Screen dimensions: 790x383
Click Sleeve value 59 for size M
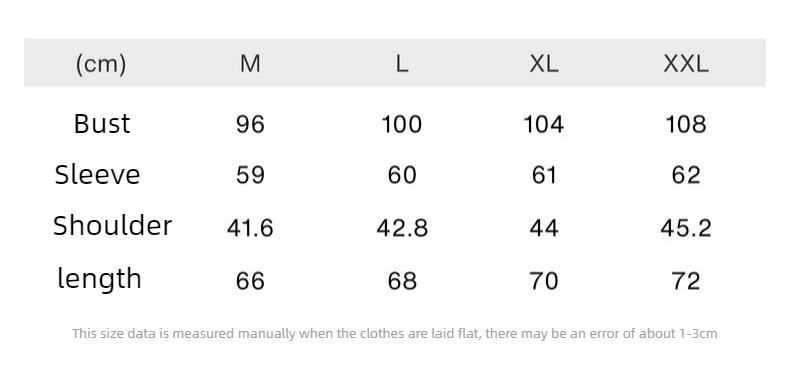250,175
